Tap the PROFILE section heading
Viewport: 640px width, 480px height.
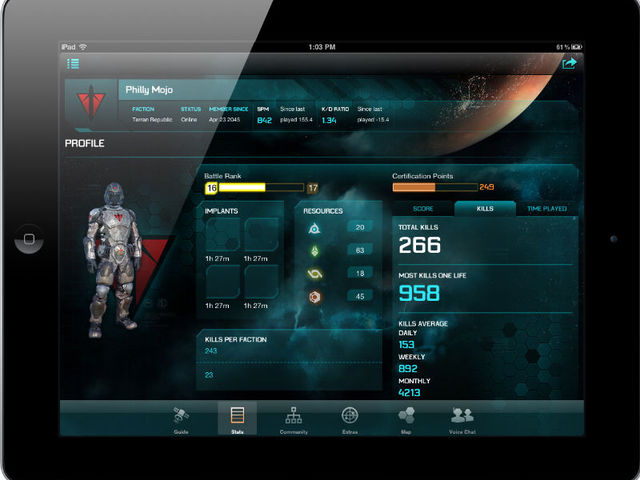pos(84,143)
